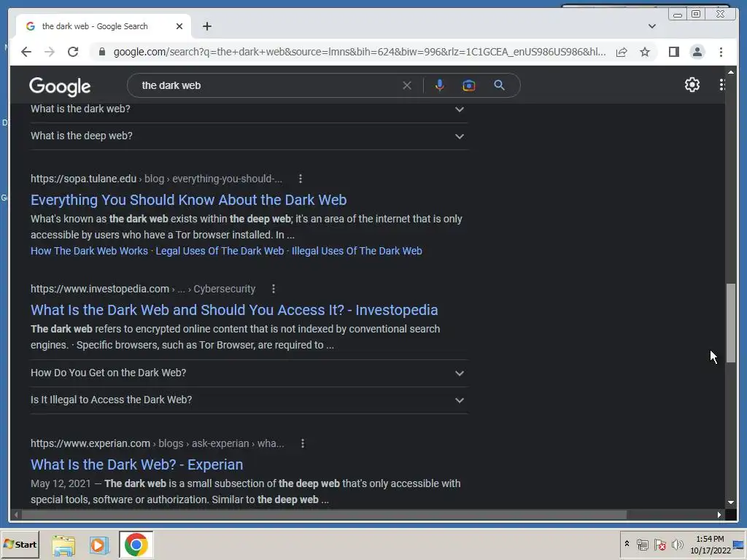Show hidden system tray icons

627,544
